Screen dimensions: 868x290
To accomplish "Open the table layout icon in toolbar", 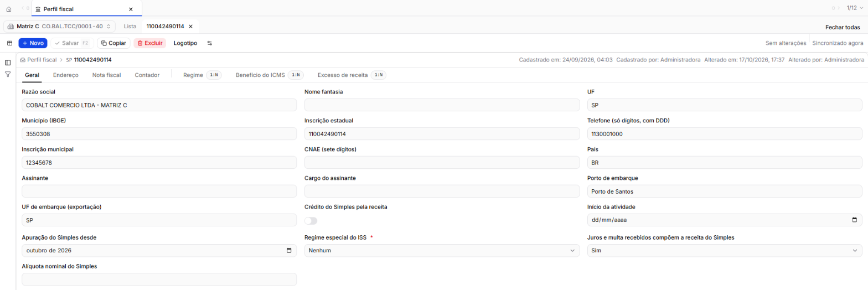I will tap(9, 43).
